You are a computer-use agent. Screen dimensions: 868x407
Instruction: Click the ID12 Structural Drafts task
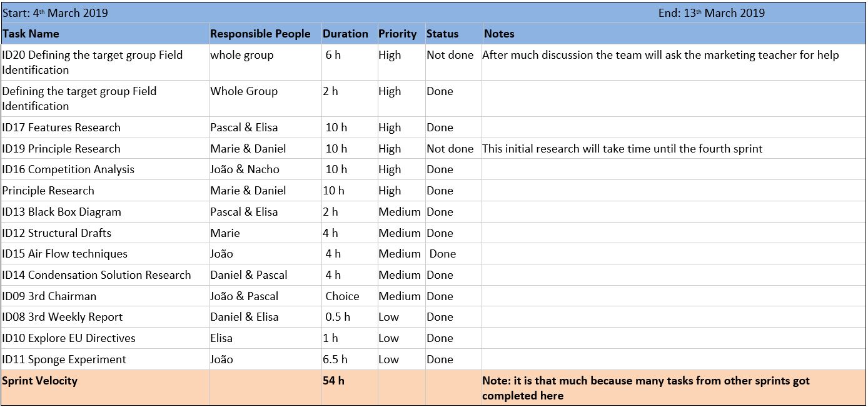point(56,233)
